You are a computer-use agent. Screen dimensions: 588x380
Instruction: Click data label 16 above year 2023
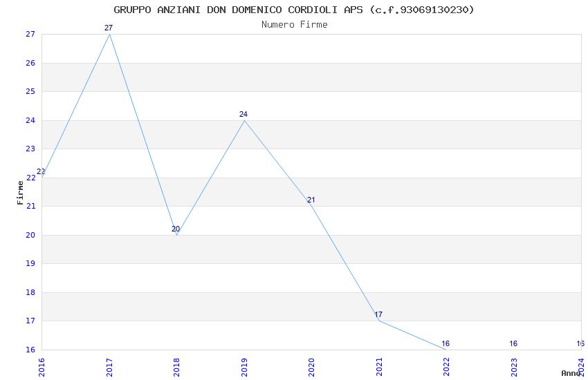[513, 343]
